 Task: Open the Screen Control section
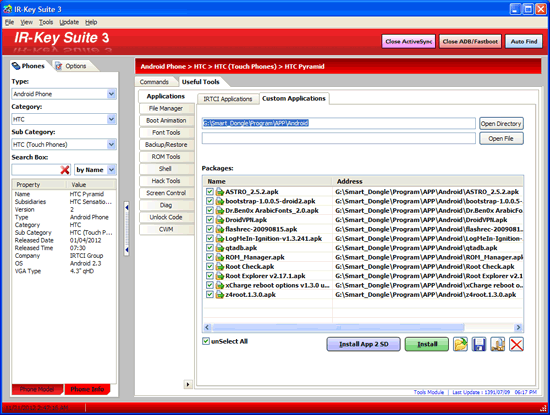166,193
